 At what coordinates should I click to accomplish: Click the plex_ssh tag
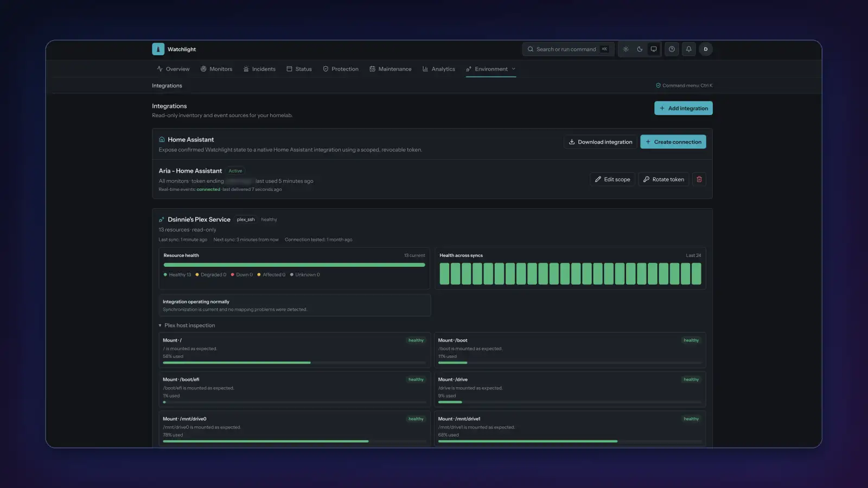click(x=246, y=220)
